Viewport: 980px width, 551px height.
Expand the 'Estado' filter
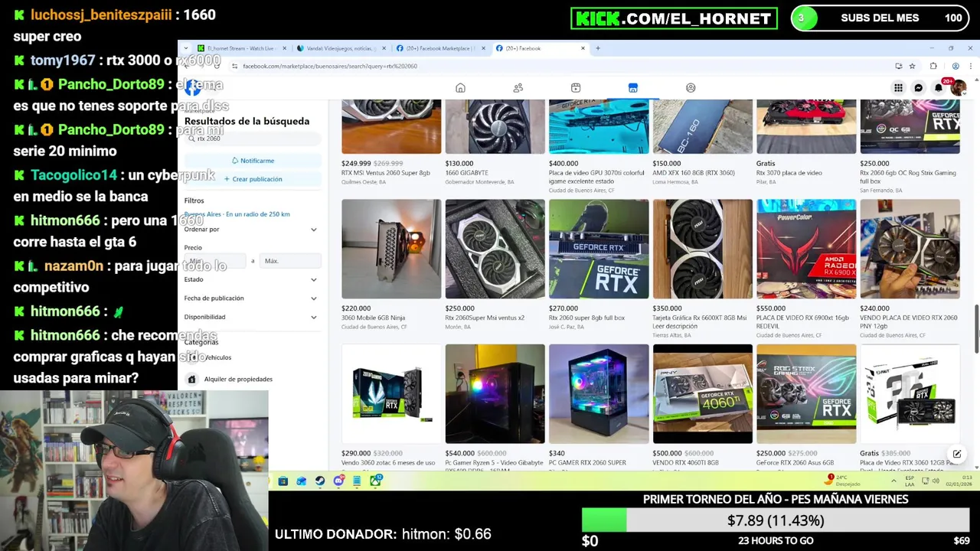[x=250, y=279]
